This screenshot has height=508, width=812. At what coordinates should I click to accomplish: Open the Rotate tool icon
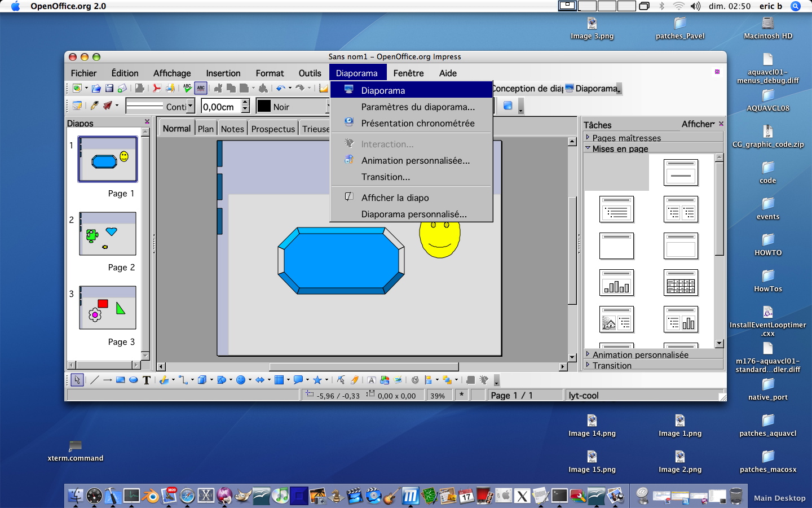pyautogui.click(x=415, y=380)
